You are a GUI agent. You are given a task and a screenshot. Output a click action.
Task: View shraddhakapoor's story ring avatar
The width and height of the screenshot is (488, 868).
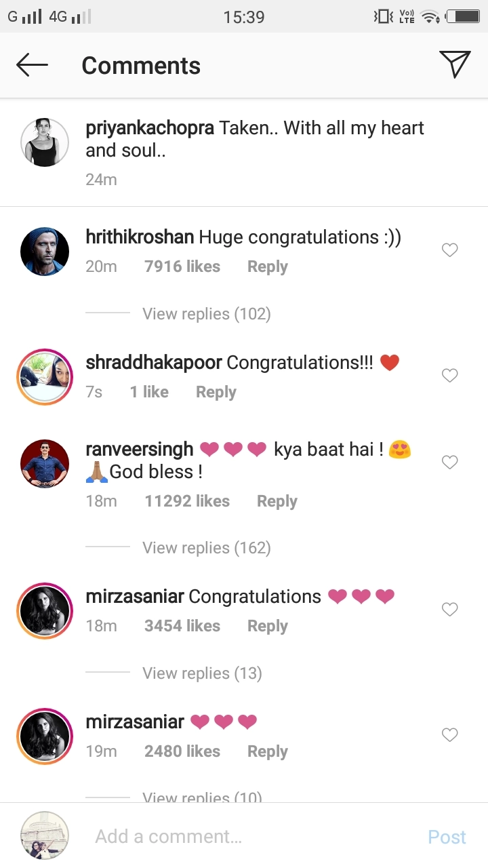click(45, 376)
